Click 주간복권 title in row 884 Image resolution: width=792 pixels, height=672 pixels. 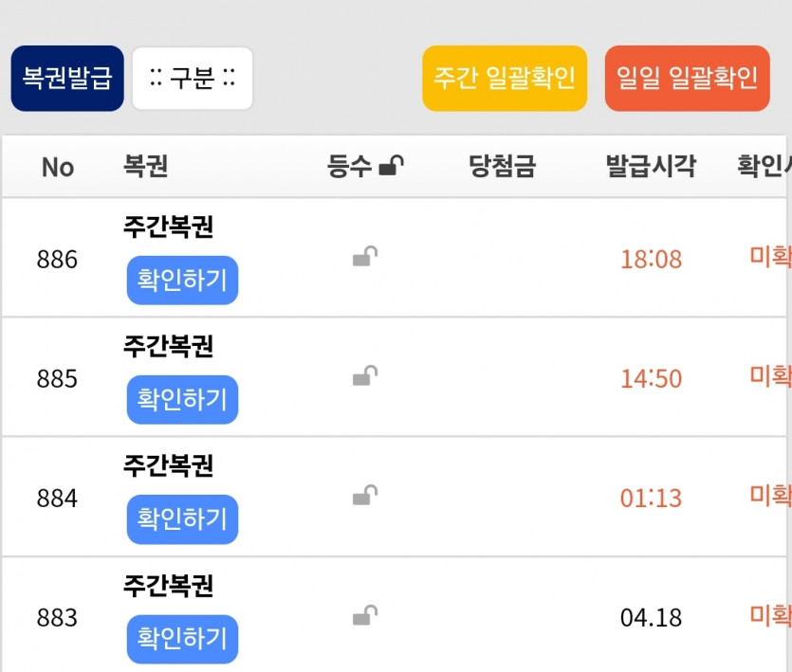tap(169, 466)
